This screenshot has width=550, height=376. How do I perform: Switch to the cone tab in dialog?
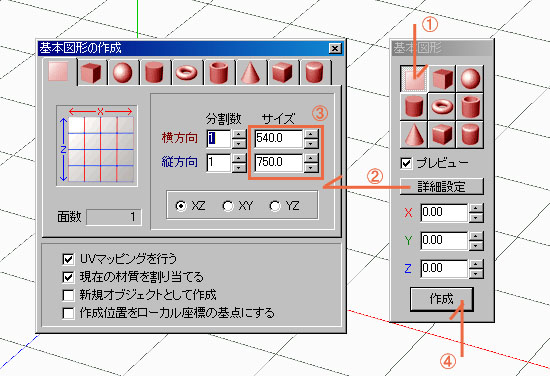coord(250,72)
